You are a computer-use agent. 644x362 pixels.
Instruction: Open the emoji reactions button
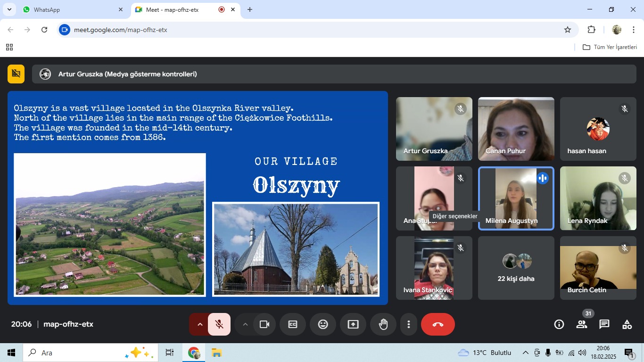(323, 324)
